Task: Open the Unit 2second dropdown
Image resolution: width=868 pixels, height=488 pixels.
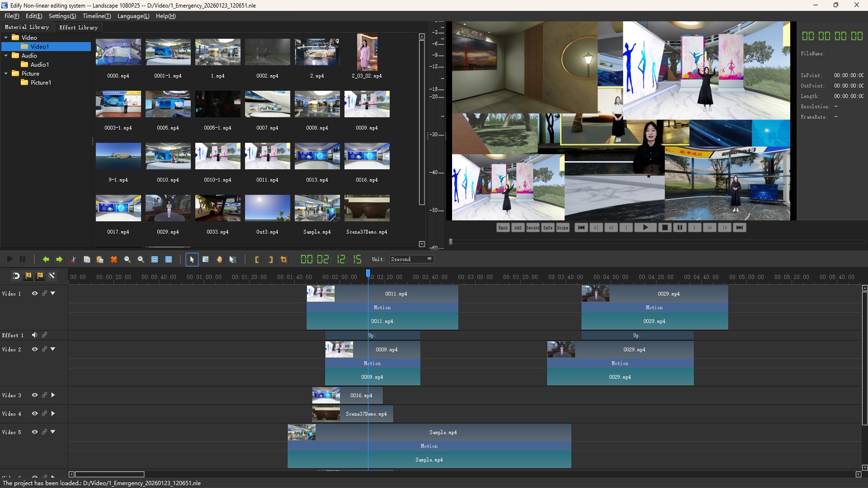Action: tap(429, 259)
